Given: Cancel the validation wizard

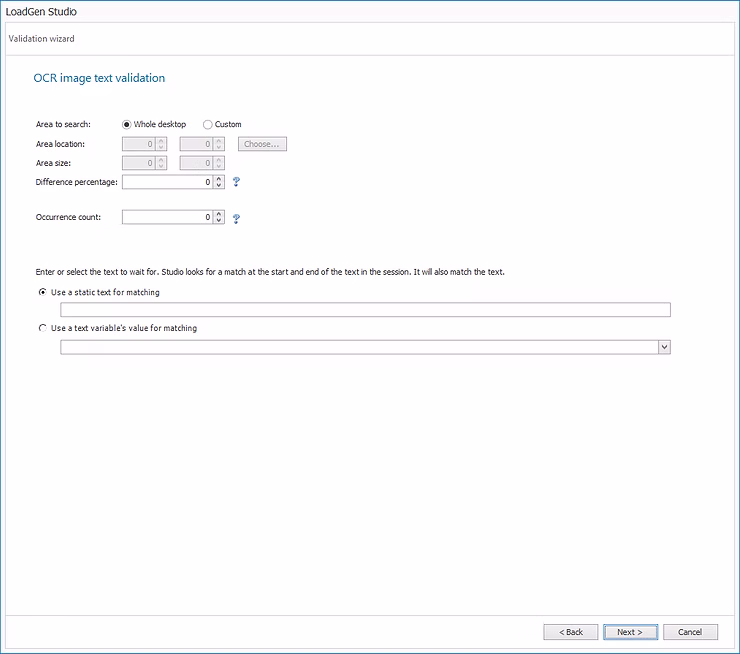Looking at the screenshot, I should click(x=690, y=632).
